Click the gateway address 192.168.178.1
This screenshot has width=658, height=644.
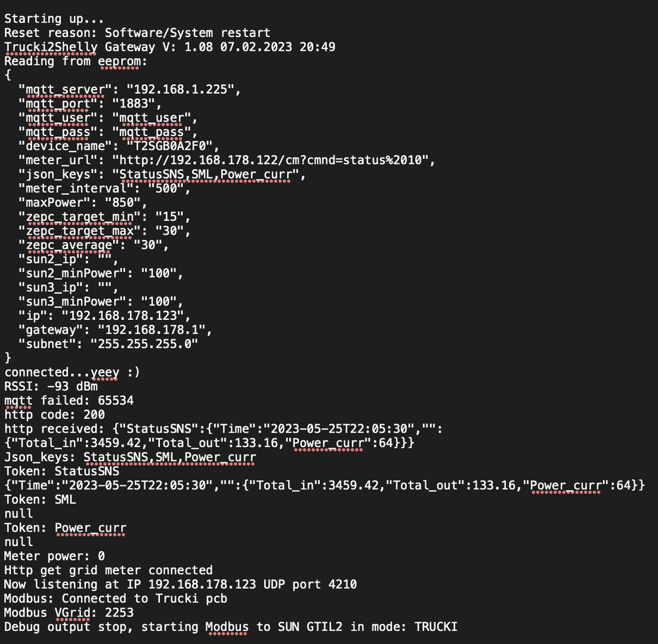pyautogui.click(x=152, y=330)
